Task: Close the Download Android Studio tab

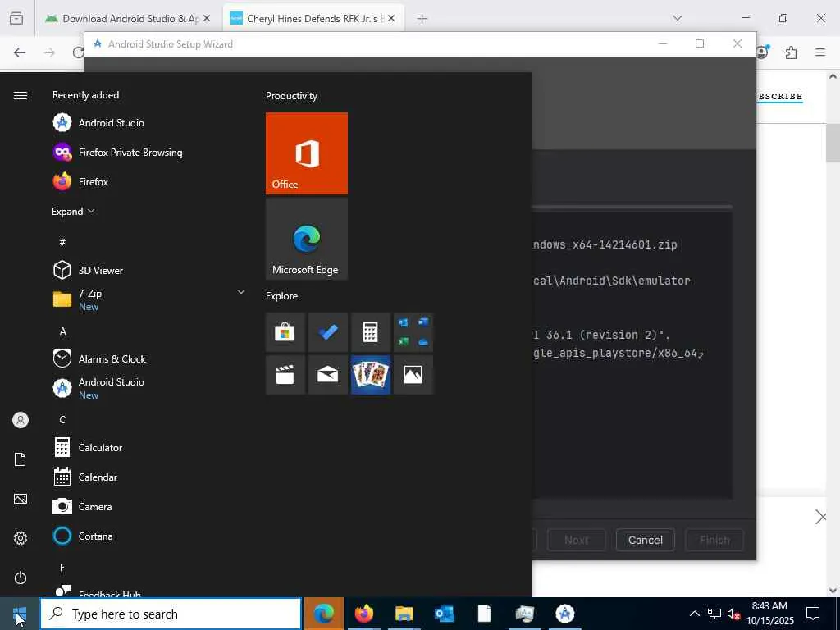Action: click(207, 18)
